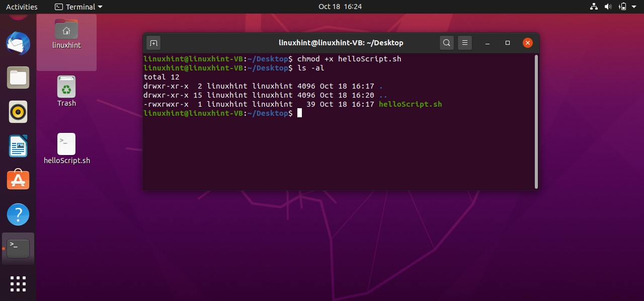Click the 'total 12' output line
The width and height of the screenshot is (644, 301).
point(162,77)
